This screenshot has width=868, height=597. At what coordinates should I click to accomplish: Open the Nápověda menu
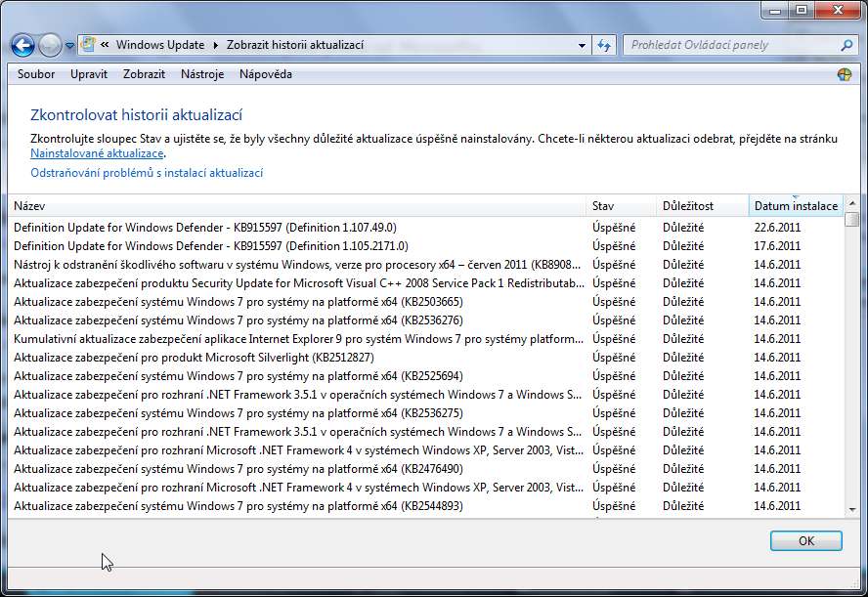(x=266, y=74)
